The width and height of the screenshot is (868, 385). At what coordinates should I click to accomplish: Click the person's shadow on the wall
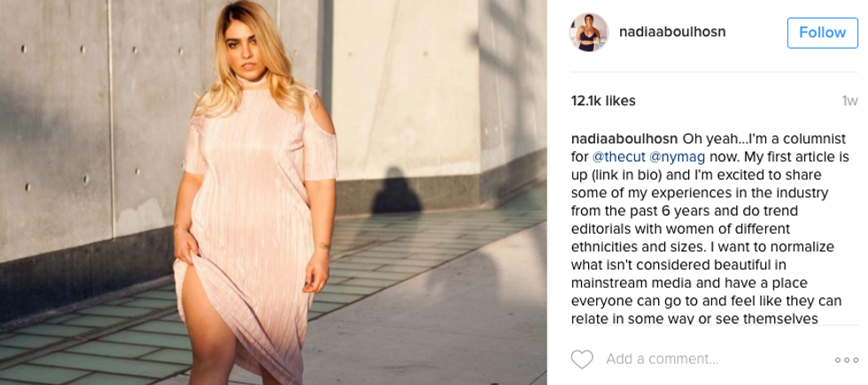(397, 190)
